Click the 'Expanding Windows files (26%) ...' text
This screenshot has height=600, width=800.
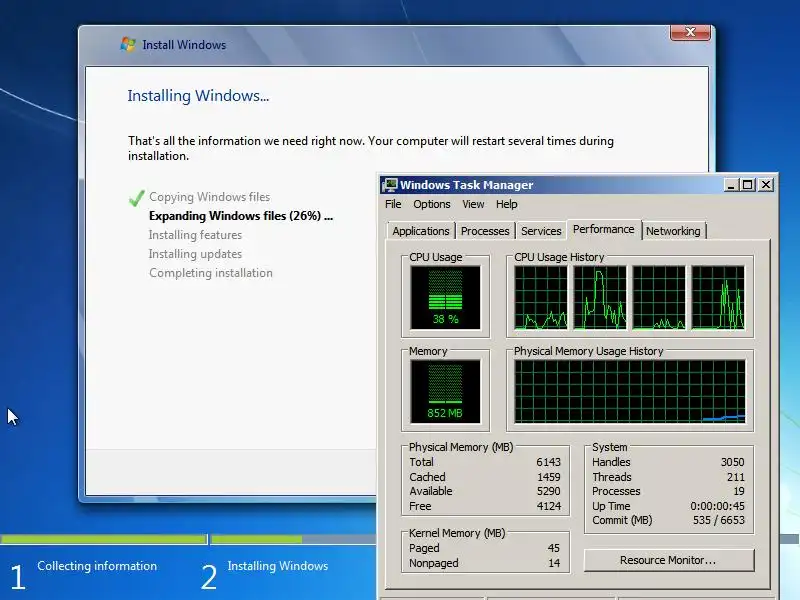click(241, 216)
